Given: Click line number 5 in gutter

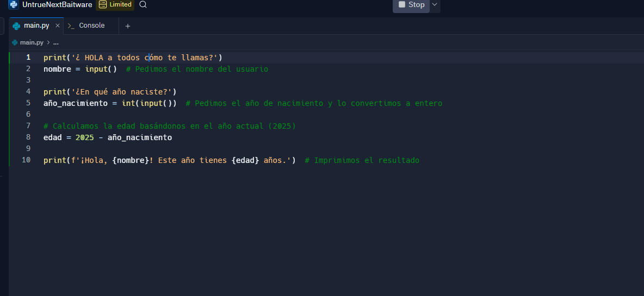Looking at the screenshot, I should 28,103.
